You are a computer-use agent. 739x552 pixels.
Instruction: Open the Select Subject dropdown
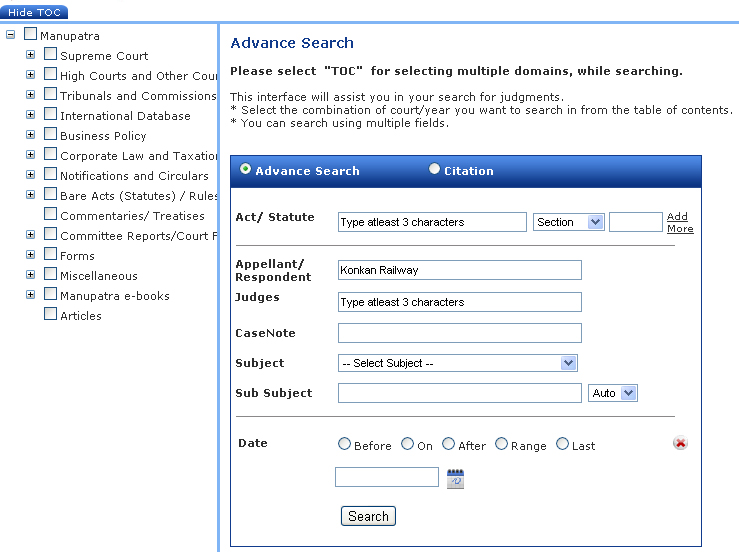tap(458, 363)
